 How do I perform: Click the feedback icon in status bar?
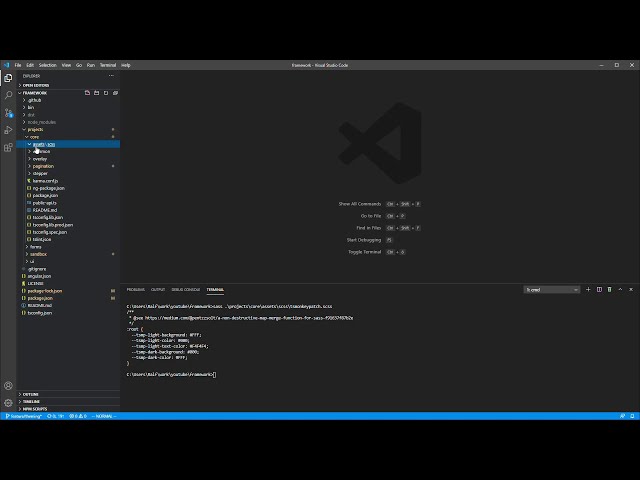point(622,416)
